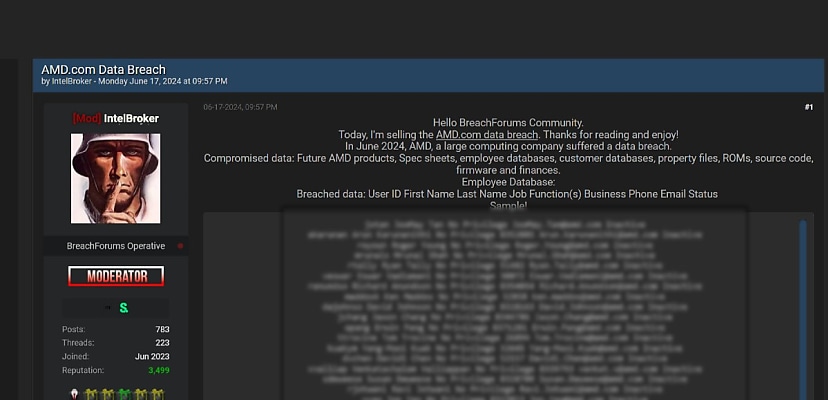Viewport: 828px width, 400px height.
Task: Click the Employee Database: heading text
Action: [x=509, y=182]
